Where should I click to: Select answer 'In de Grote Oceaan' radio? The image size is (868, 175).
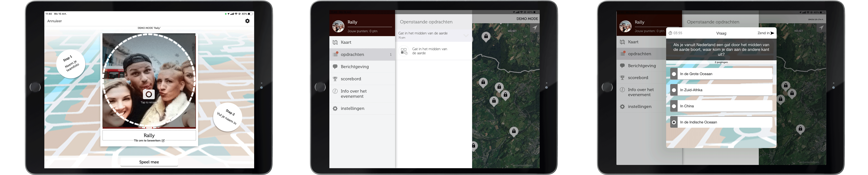[x=674, y=74]
